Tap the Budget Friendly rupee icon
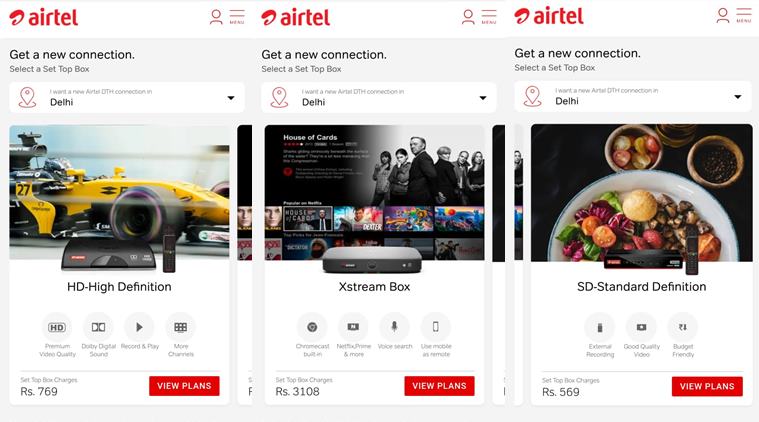Image resolution: width=759 pixels, height=422 pixels. point(683,328)
